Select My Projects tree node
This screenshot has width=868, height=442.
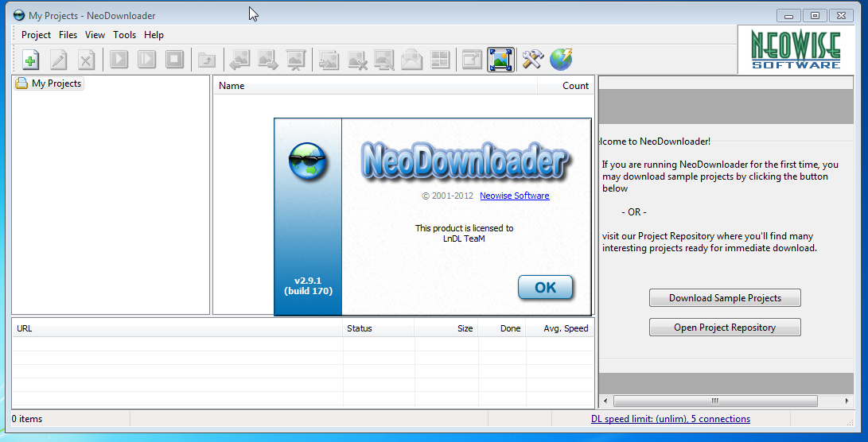click(49, 83)
